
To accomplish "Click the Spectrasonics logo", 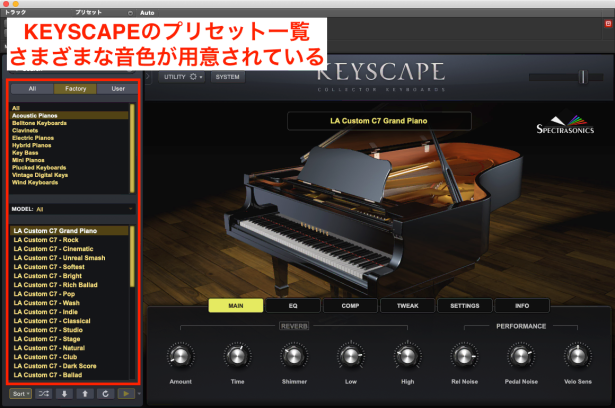I will 565,125.
